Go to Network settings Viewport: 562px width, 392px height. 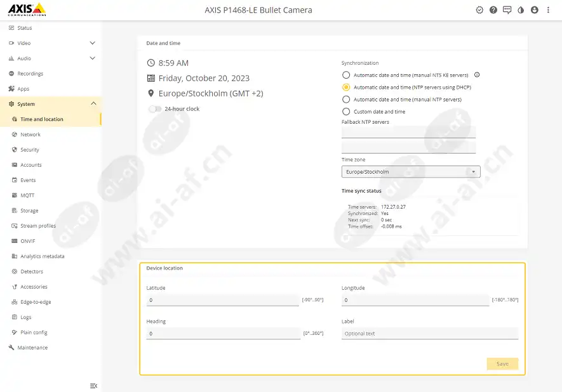click(x=51, y=134)
